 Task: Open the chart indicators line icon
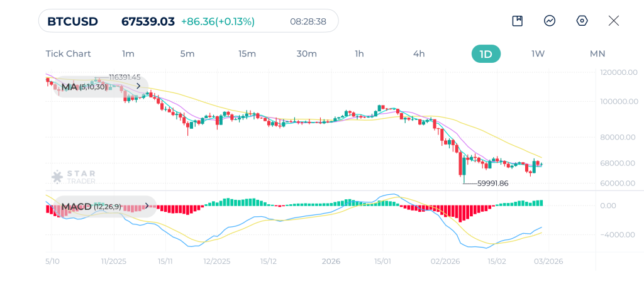550,21
